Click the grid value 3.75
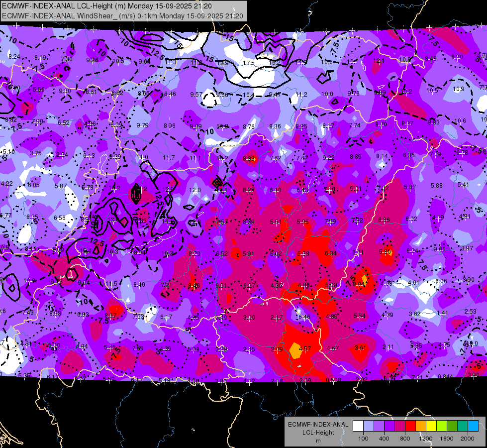The width and height of the screenshot is (487, 448). [x=36, y=153]
